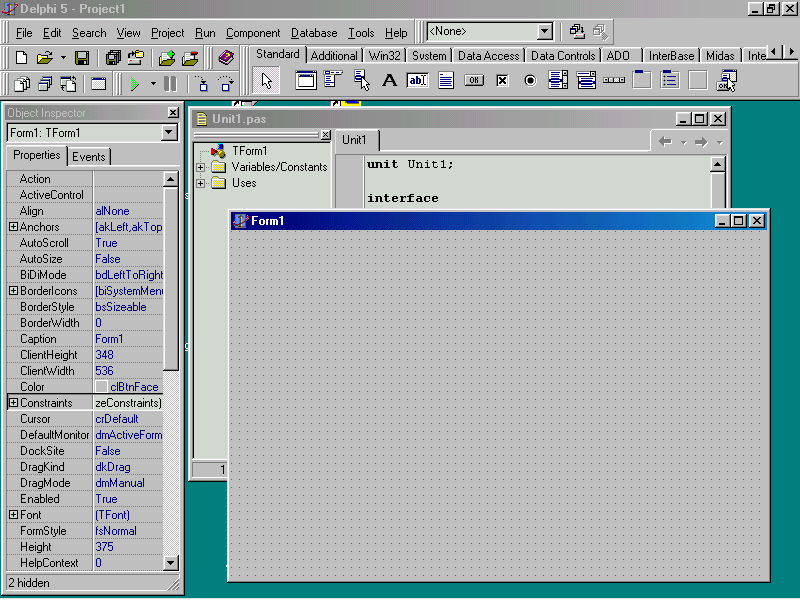Expand the Font property

(x=13, y=515)
